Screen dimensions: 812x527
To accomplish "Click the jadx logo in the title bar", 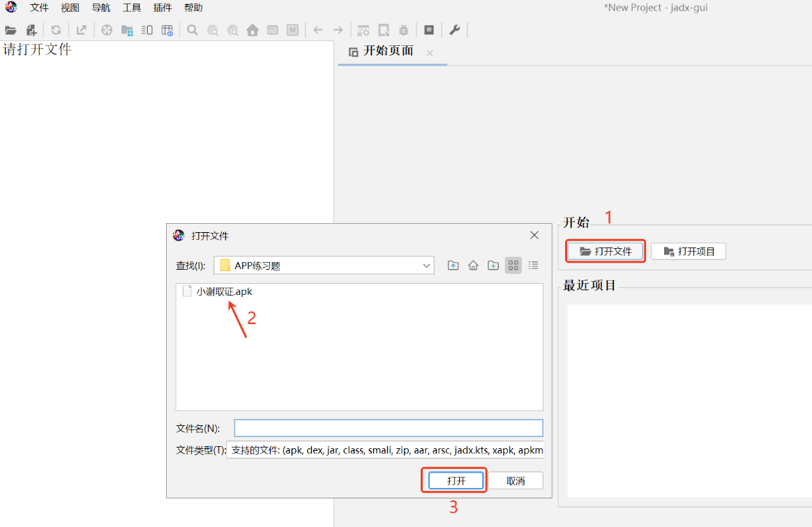I will tap(11, 7).
